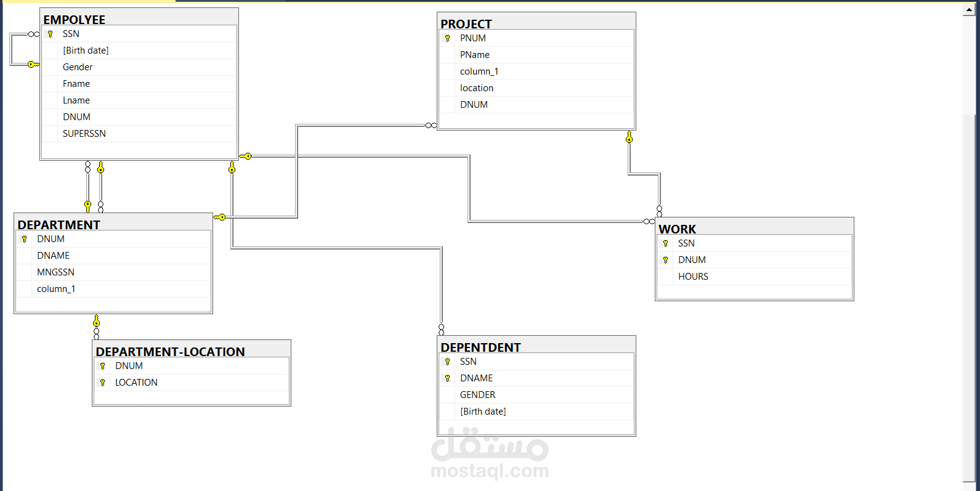Click the key icon beside WORK DNUM
This screenshot has height=491, width=980.
665,259
